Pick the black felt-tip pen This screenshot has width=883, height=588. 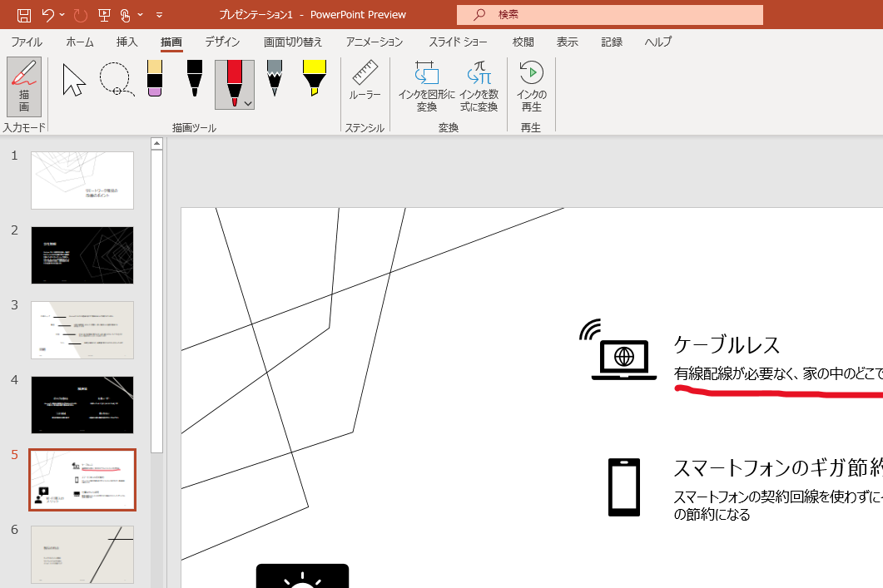194,79
